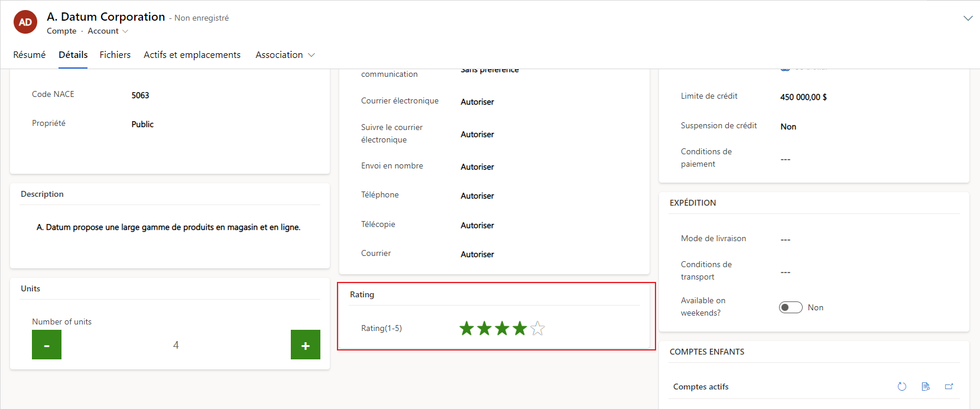This screenshot has height=409, width=980.
Task: Click the AD account avatar
Action: 25,22
